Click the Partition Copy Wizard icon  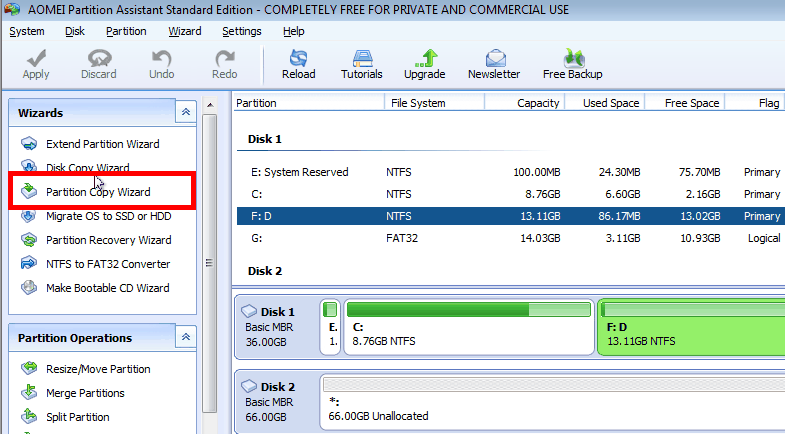[29, 191]
